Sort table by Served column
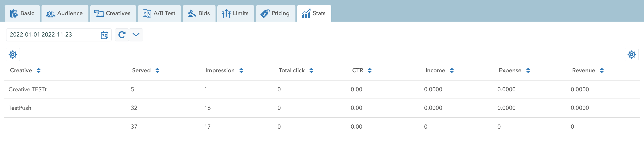 click(157, 70)
